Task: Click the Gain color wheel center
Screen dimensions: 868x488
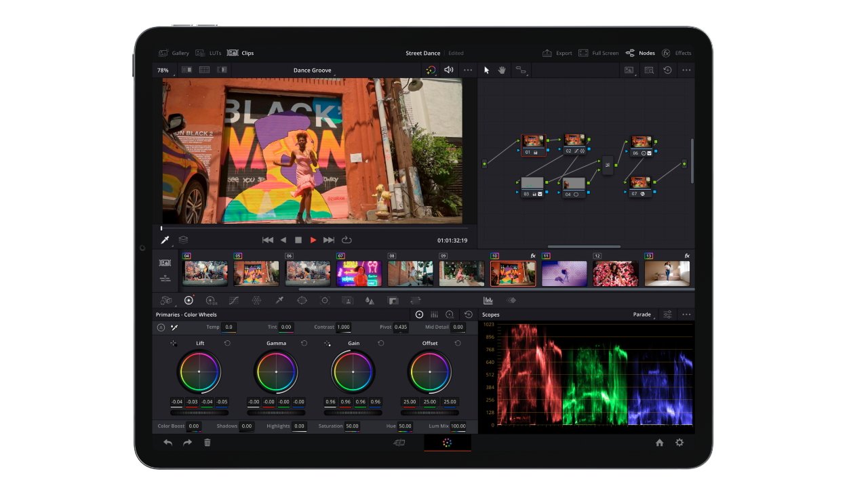Action: (x=353, y=371)
